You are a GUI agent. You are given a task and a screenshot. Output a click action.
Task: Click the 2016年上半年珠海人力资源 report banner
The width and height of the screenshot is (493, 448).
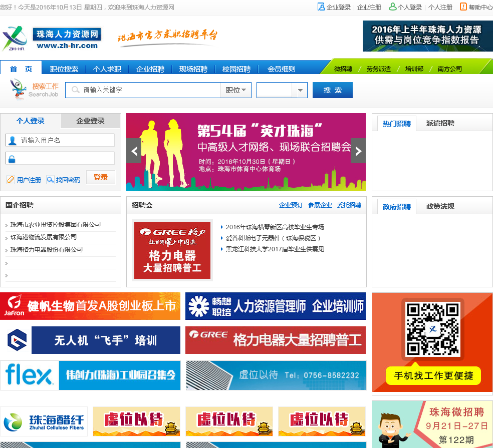[427, 36]
